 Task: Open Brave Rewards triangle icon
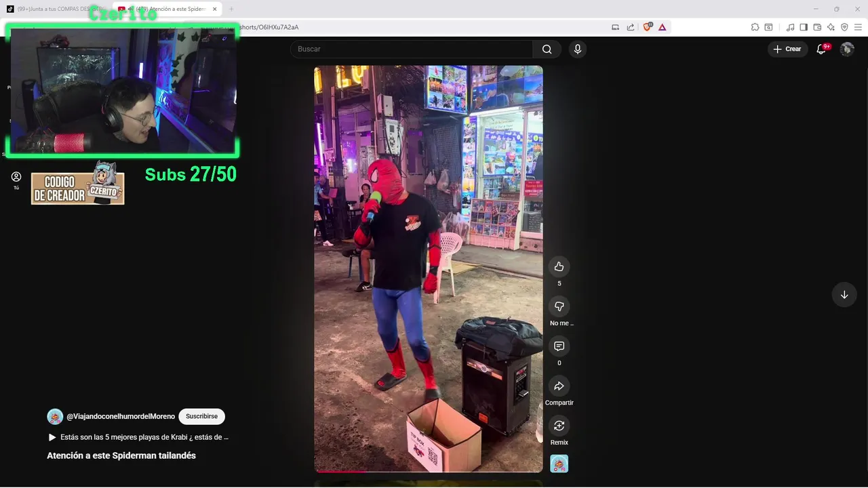[663, 27]
